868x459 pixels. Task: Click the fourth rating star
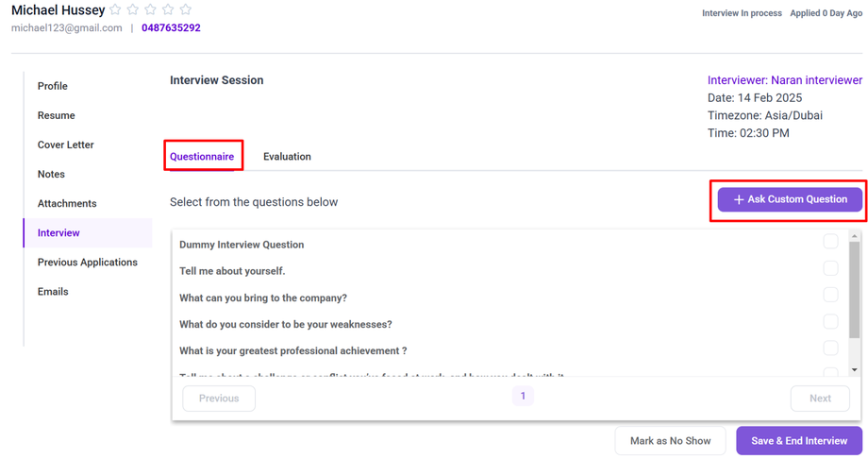click(x=168, y=9)
